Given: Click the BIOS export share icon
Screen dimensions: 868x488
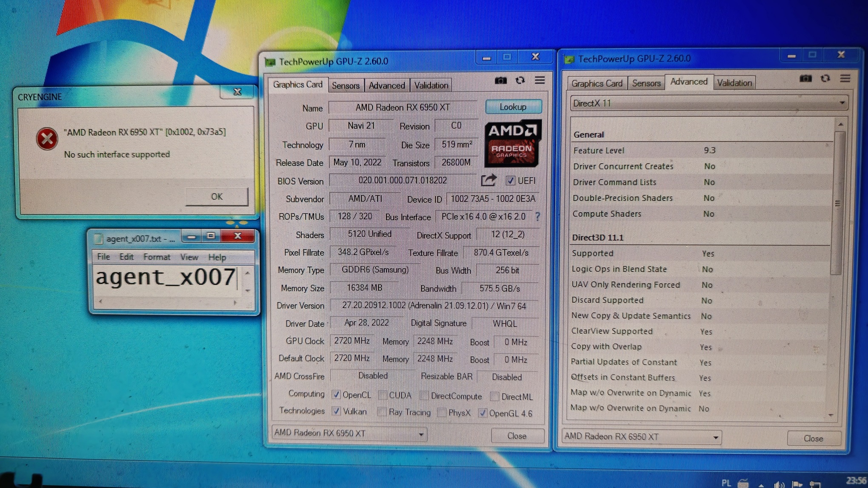Looking at the screenshot, I should (x=488, y=180).
